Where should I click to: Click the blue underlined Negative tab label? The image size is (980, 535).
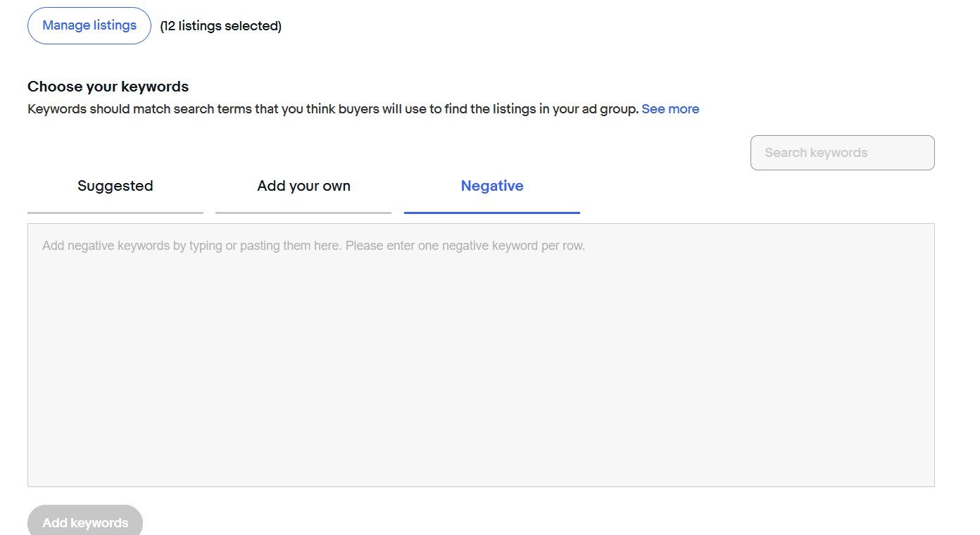(x=492, y=187)
